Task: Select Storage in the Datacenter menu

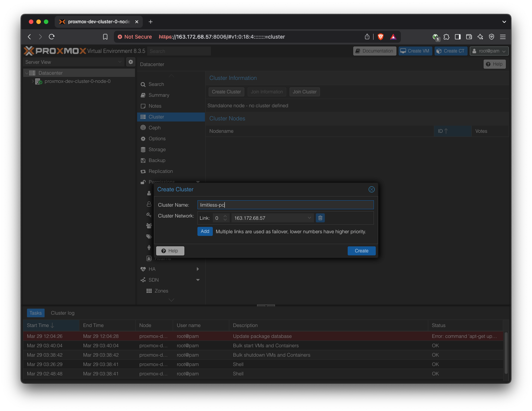Action: (157, 150)
